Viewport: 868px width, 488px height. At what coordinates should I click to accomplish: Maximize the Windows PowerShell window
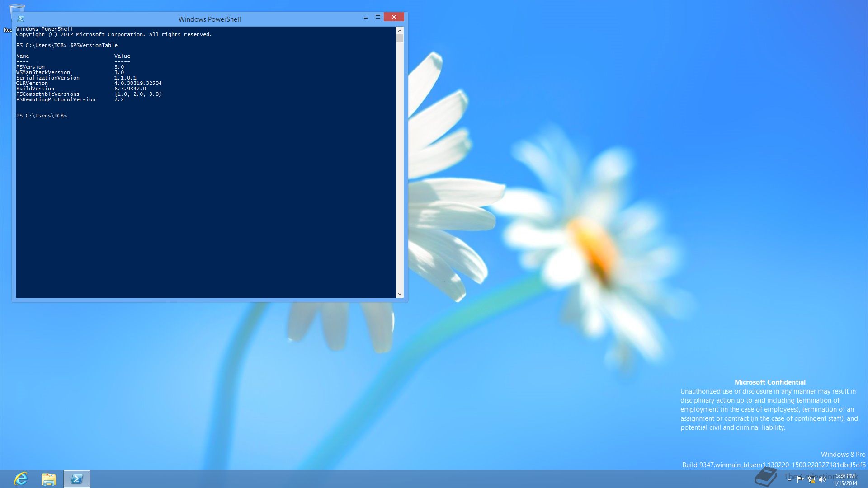[378, 17]
